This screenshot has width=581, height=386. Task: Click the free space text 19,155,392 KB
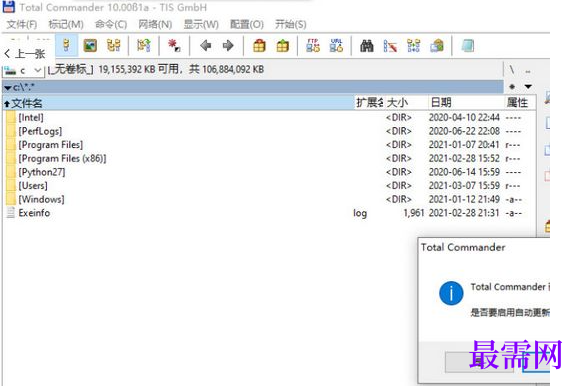tap(127, 69)
